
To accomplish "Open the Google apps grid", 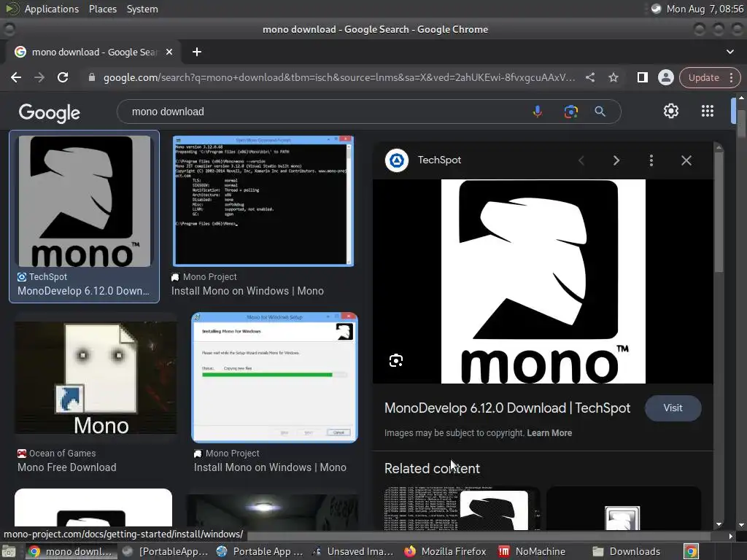I will click(708, 111).
